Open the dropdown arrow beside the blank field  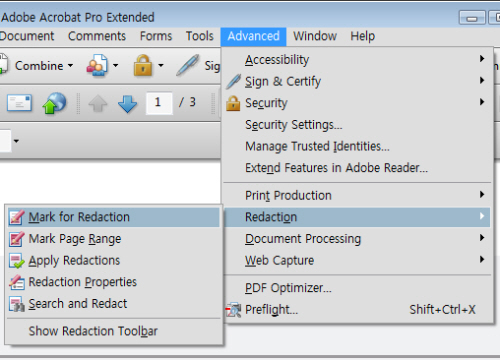pyautogui.click(x=16, y=141)
